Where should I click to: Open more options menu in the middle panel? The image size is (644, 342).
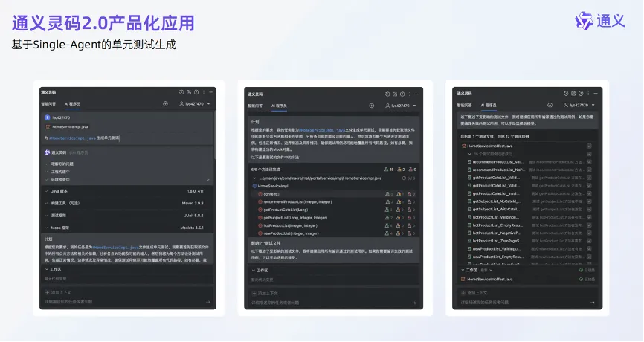point(410,94)
